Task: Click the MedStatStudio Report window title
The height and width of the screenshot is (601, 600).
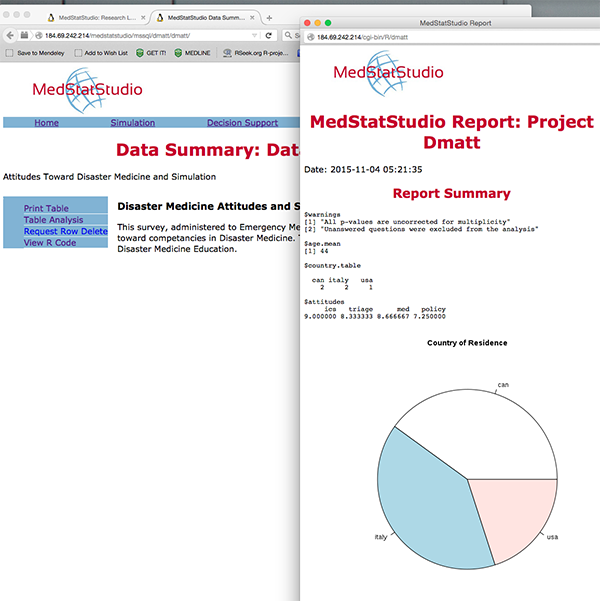Action: pyautogui.click(x=455, y=23)
